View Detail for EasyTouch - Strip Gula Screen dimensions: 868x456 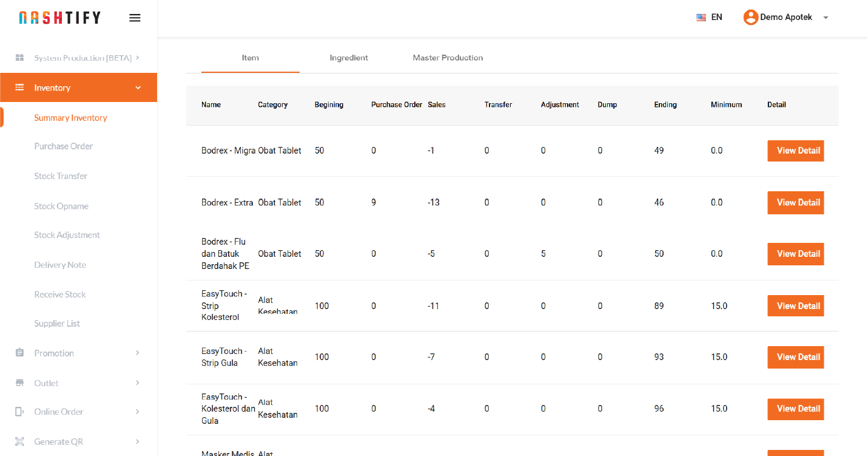(x=795, y=357)
